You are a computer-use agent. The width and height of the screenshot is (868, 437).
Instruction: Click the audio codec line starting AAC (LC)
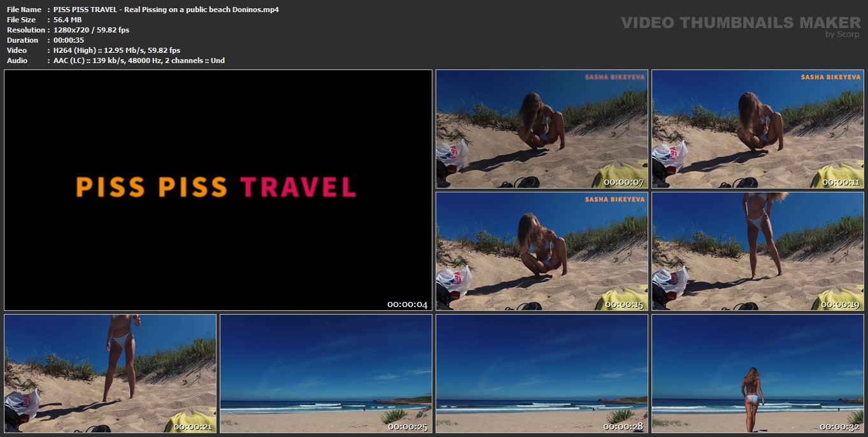[x=139, y=61]
